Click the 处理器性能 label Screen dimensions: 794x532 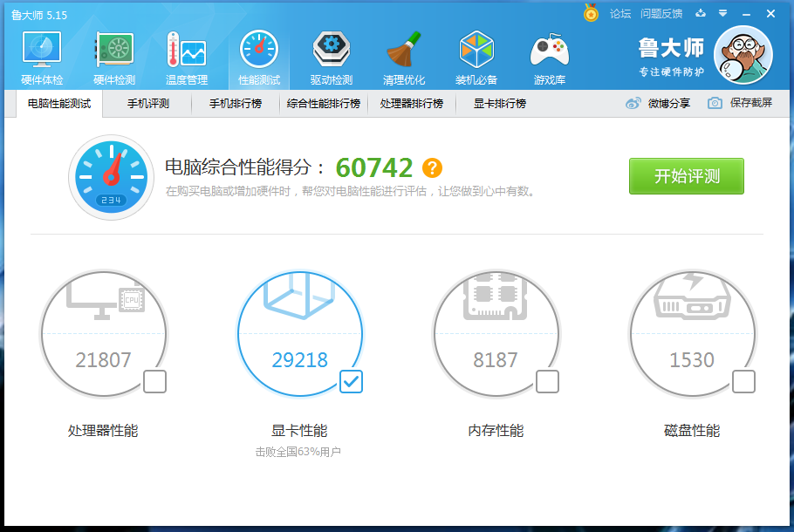point(103,431)
